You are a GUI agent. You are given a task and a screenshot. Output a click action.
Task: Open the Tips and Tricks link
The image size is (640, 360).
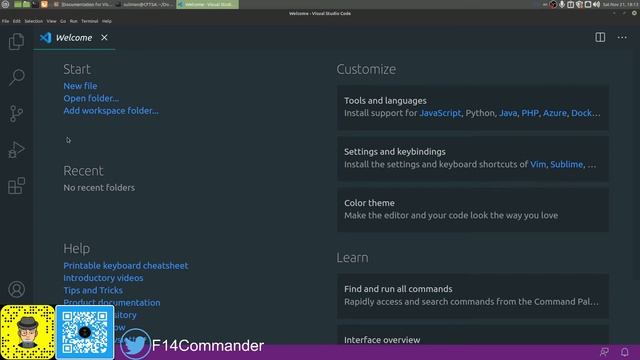coord(93,290)
